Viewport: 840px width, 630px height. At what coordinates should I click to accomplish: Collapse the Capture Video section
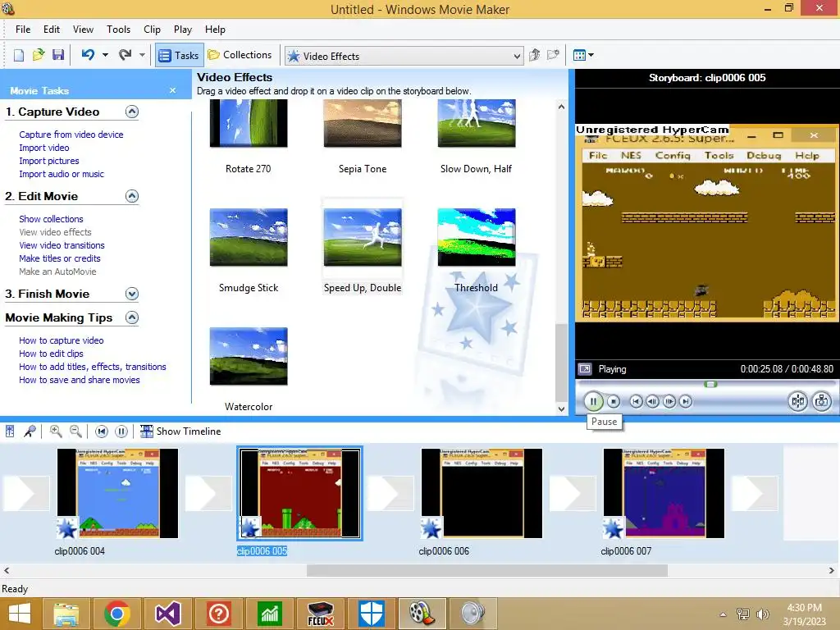pos(132,112)
